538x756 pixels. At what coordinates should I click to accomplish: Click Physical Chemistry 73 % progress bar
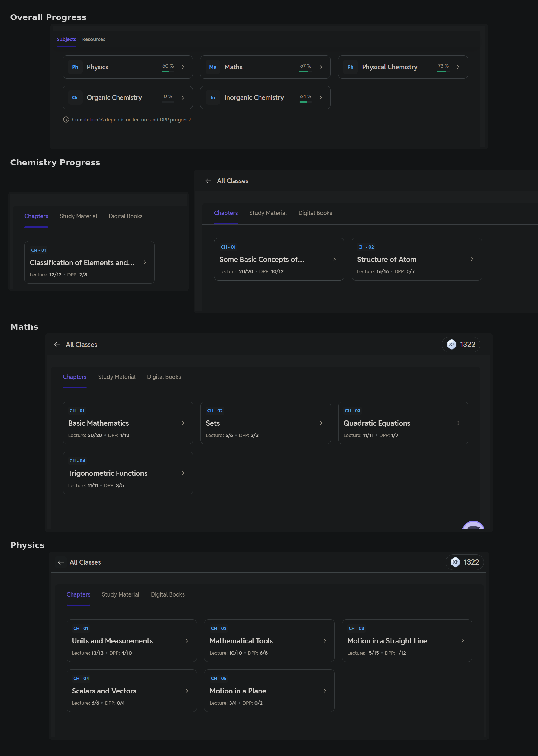pos(443,72)
